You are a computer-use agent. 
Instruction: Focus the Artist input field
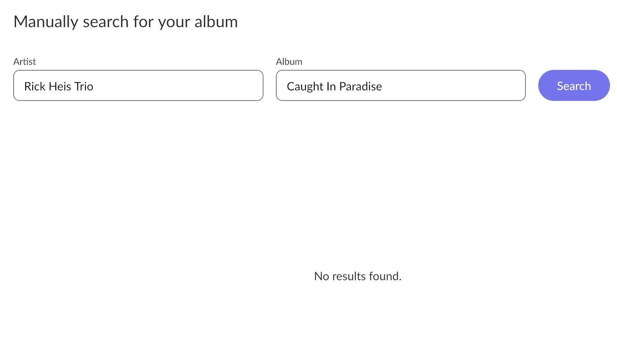138,85
